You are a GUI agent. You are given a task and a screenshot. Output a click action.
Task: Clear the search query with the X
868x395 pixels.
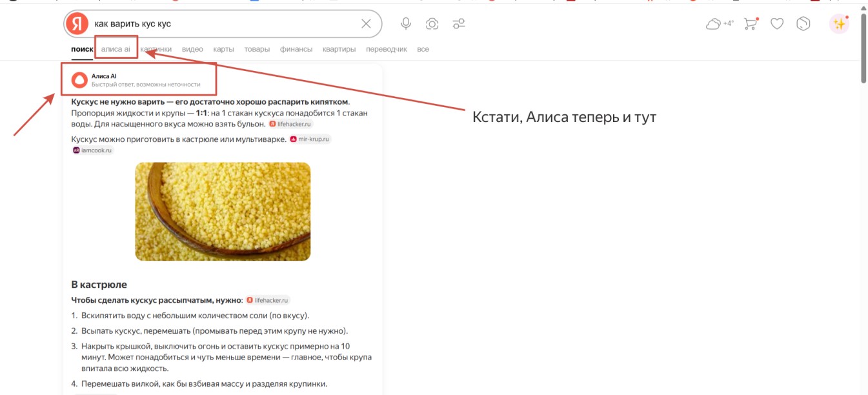pyautogui.click(x=366, y=23)
